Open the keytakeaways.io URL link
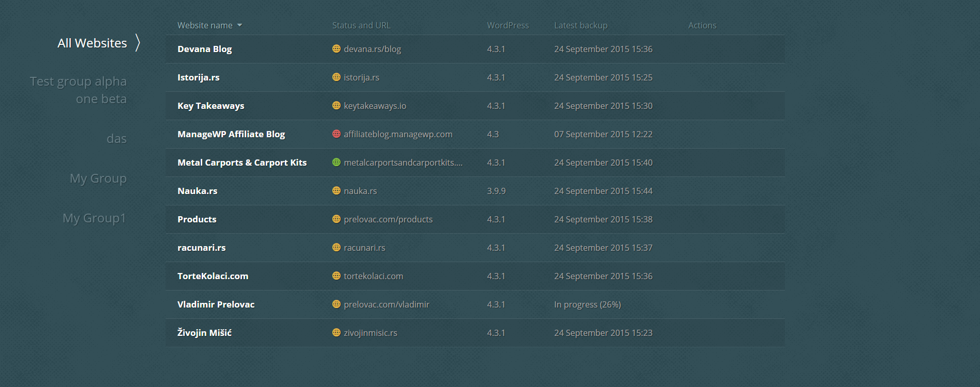This screenshot has height=387, width=980. [375, 106]
